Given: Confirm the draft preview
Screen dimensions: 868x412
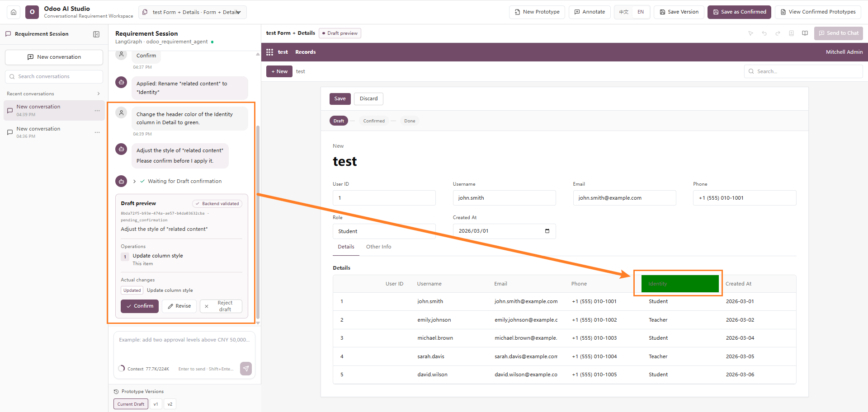Looking at the screenshot, I should (140, 306).
